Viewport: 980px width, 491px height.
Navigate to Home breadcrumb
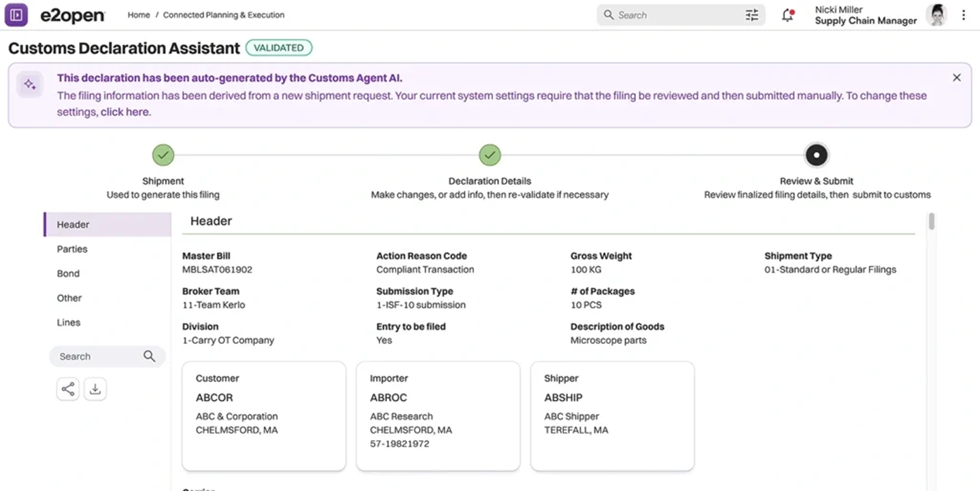(139, 15)
